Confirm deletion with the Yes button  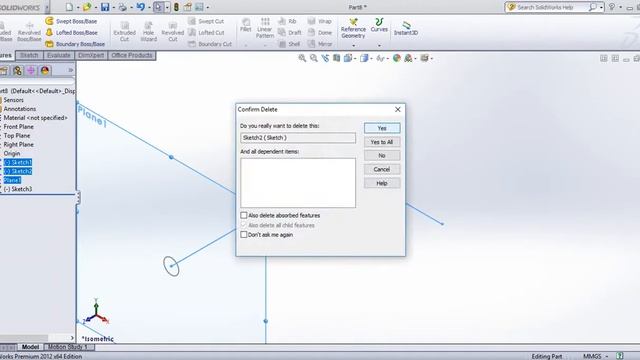point(382,128)
